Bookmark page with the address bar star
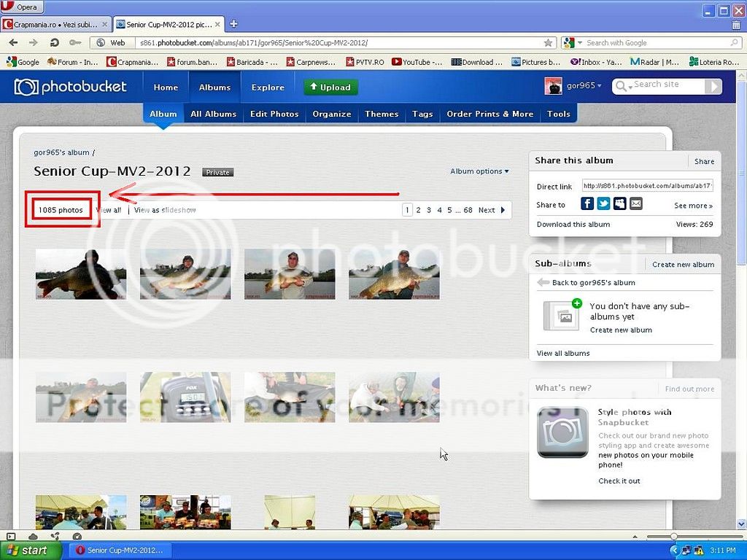Screen dimensions: 747x560 coord(549,43)
